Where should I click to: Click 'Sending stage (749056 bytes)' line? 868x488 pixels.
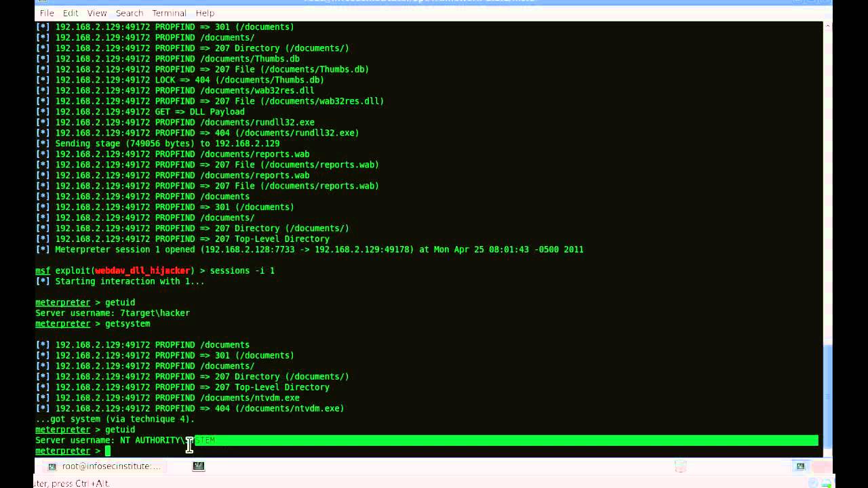157,144
